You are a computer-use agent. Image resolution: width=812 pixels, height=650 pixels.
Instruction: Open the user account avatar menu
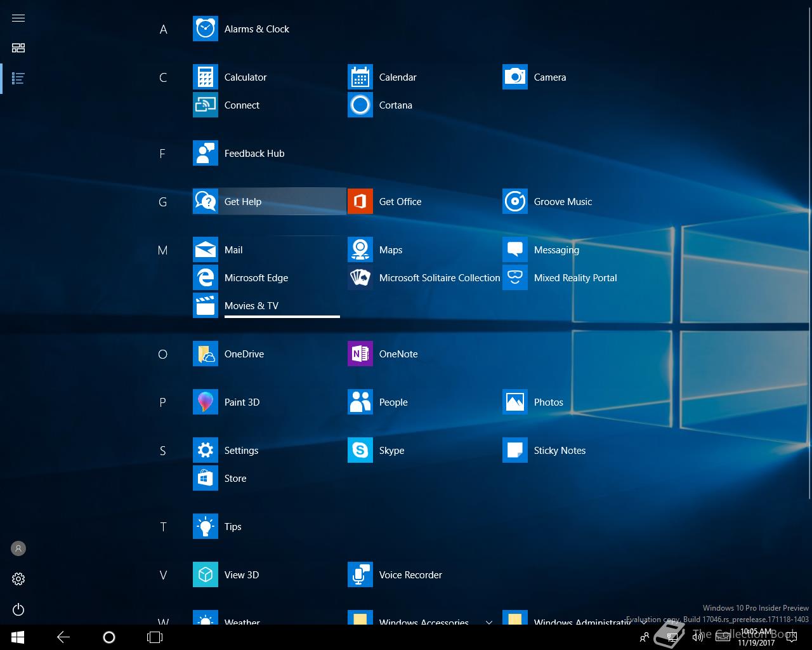pos(18,548)
